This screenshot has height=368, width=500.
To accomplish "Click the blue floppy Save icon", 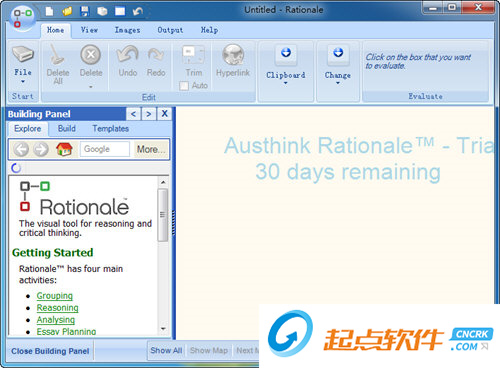I will [85, 12].
